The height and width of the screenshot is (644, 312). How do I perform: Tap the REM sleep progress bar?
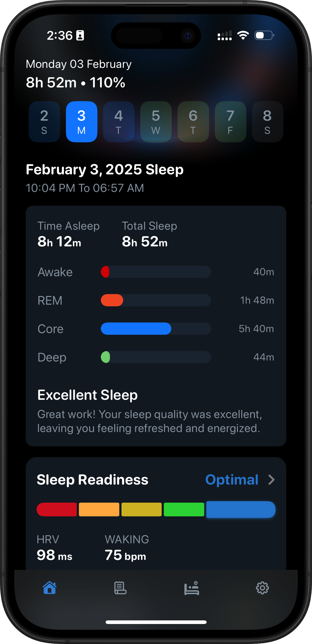coord(156,301)
